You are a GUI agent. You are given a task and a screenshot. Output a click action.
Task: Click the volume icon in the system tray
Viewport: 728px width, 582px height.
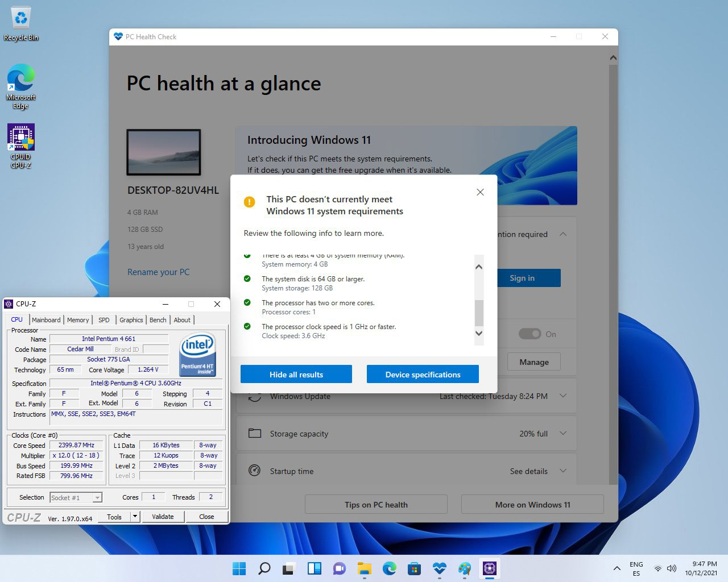pyautogui.click(x=671, y=568)
